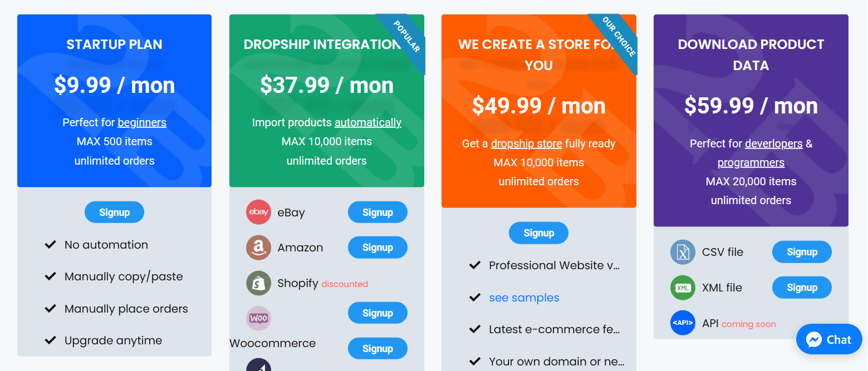
Task: Click the beginners link
Action: tap(142, 122)
